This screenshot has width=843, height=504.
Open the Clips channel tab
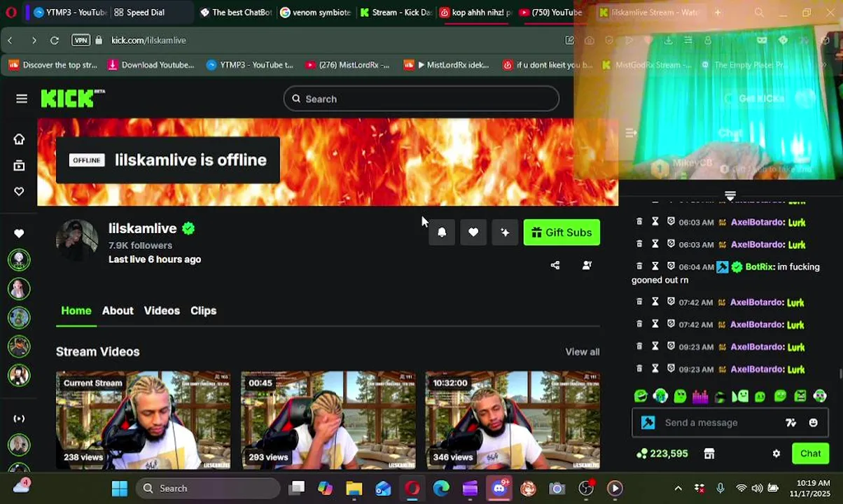point(204,311)
